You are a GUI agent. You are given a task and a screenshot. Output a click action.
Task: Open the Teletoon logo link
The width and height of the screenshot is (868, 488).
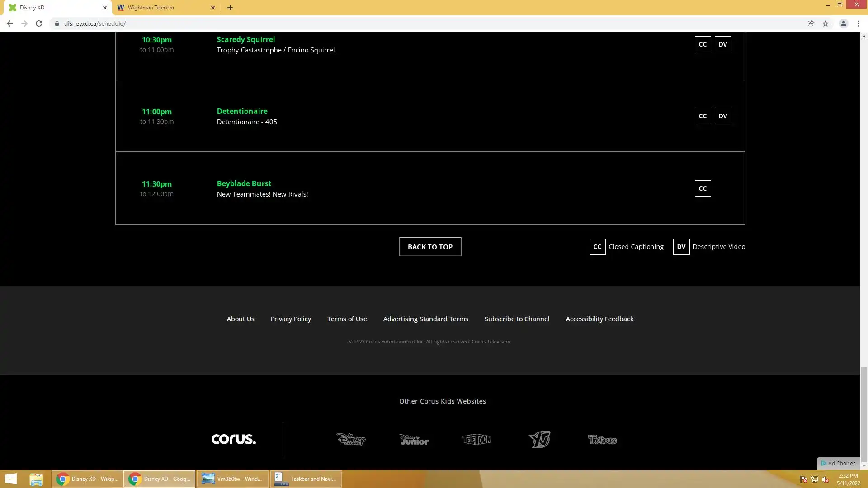tap(476, 439)
